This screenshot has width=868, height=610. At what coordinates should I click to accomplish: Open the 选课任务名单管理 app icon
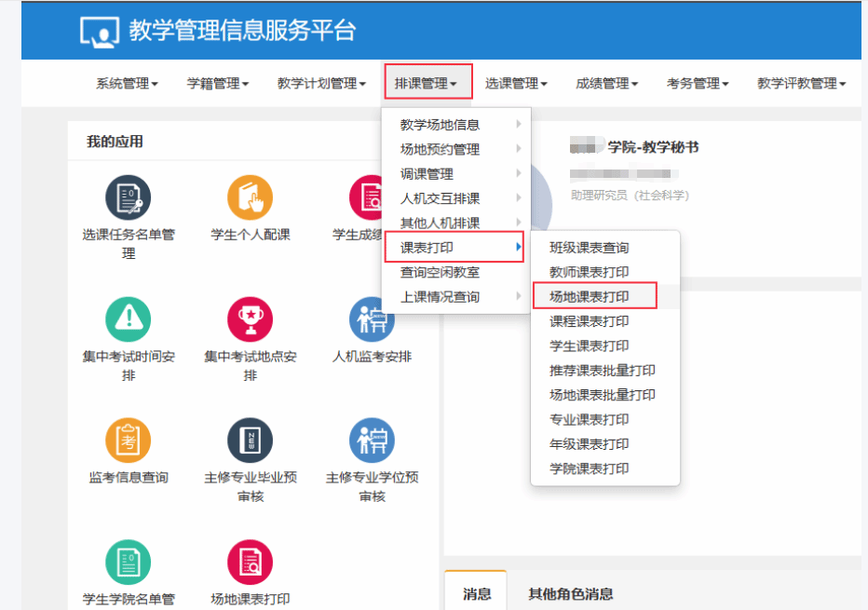pos(129,197)
